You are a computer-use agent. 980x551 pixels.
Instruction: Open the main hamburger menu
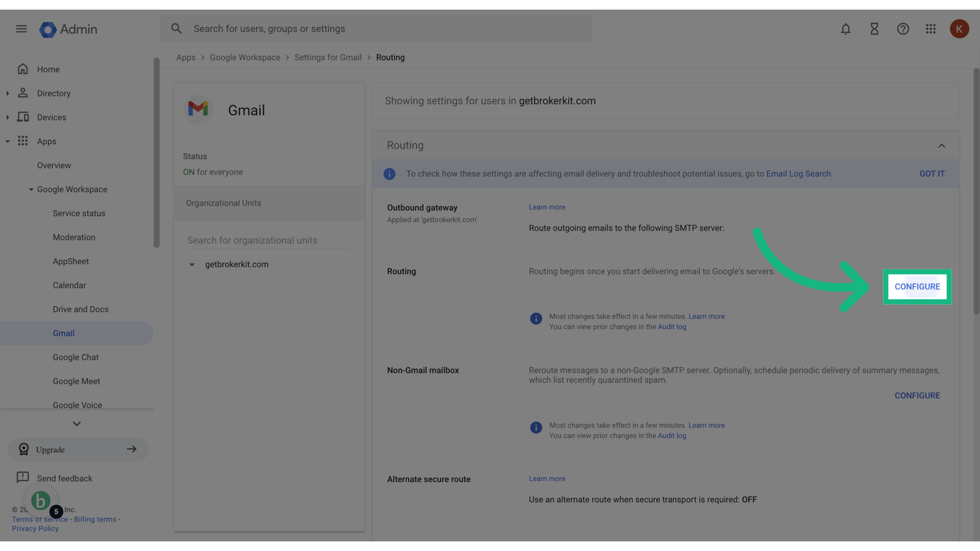tap(21, 29)
